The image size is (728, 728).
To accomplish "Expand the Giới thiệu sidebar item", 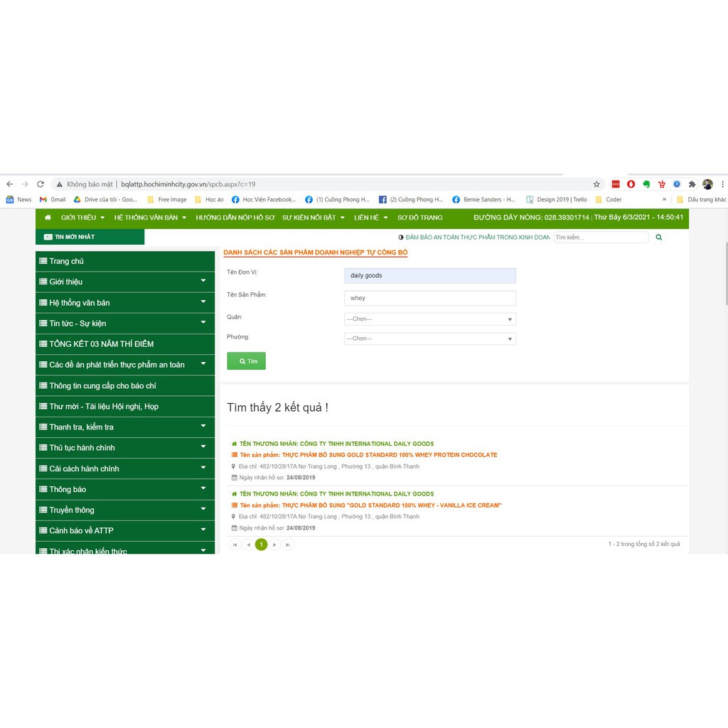I will 125,282.
